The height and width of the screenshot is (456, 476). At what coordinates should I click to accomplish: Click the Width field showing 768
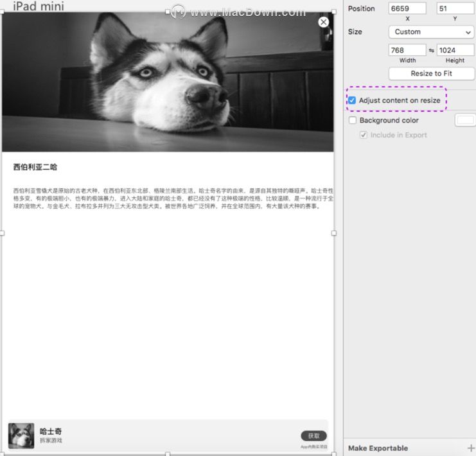click(x=407, y=50)
